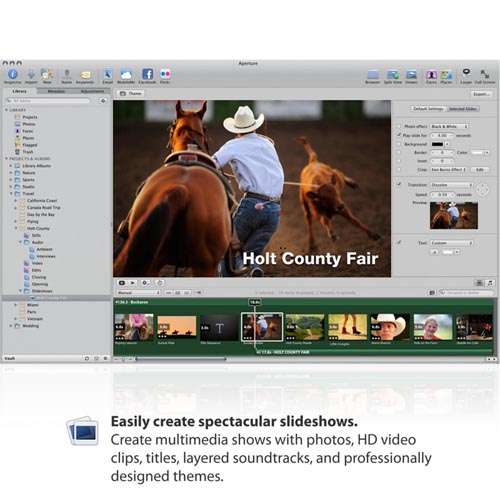Select the Default Settings tab

click(428, 109)
